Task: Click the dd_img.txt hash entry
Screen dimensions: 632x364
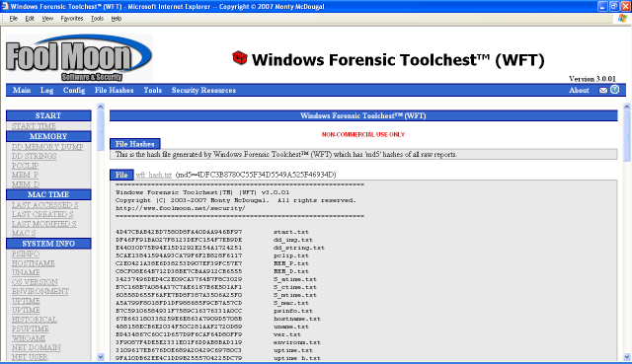Action: (x=214, y=240)
